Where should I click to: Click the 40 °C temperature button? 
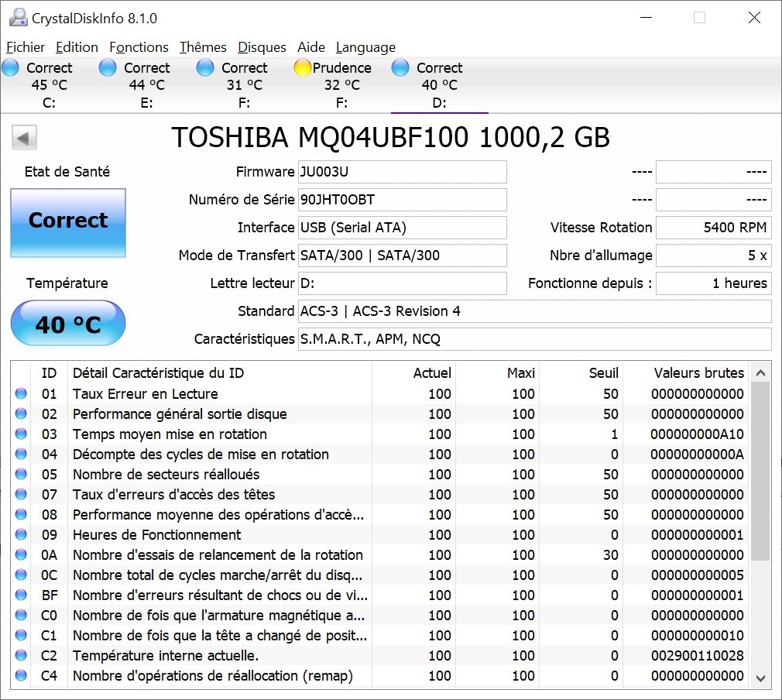point(68,324)
